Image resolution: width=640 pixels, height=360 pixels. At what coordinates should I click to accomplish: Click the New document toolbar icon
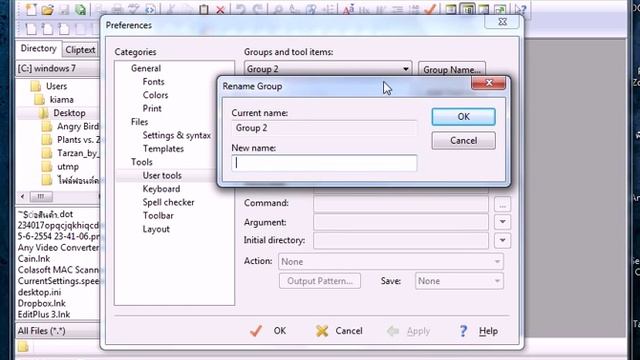point(31,9)
